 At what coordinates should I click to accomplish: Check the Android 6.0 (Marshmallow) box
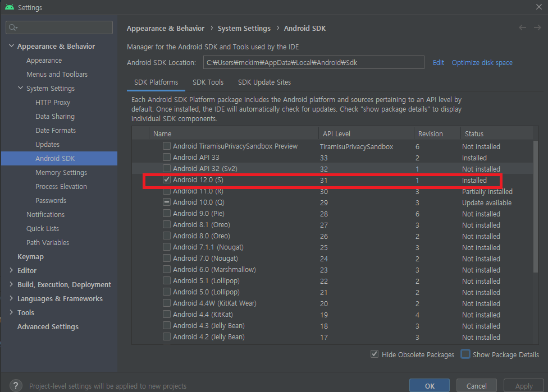point(167,270)
